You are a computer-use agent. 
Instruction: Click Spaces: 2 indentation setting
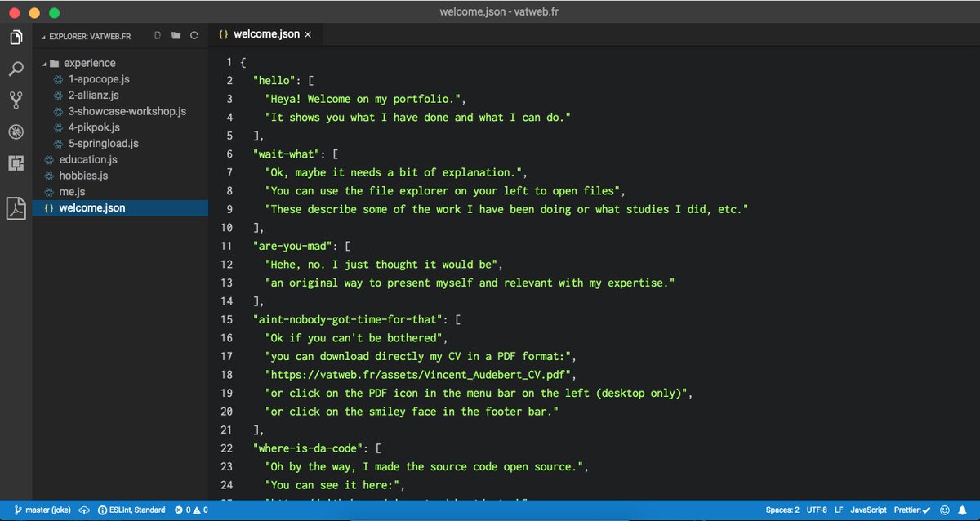782,510
